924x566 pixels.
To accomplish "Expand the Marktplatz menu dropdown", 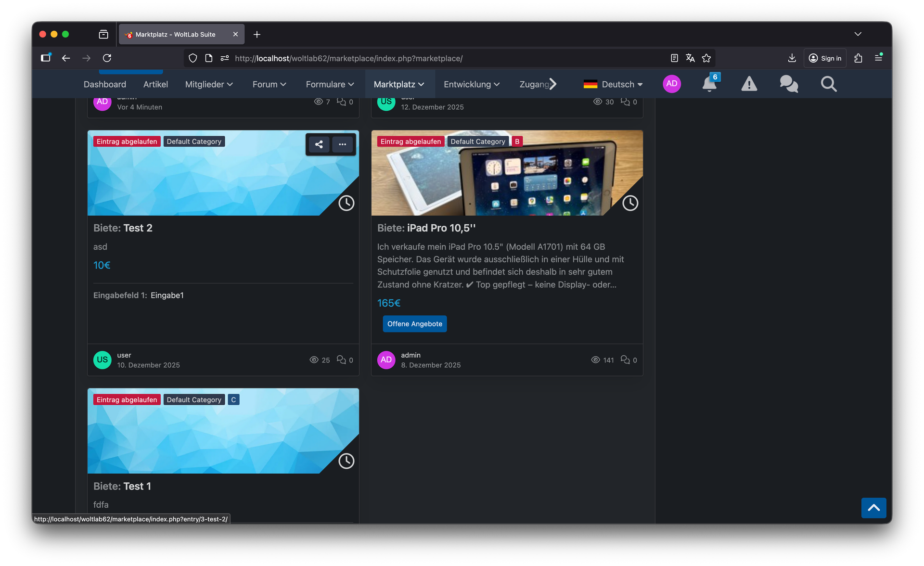I will [399, 84].
